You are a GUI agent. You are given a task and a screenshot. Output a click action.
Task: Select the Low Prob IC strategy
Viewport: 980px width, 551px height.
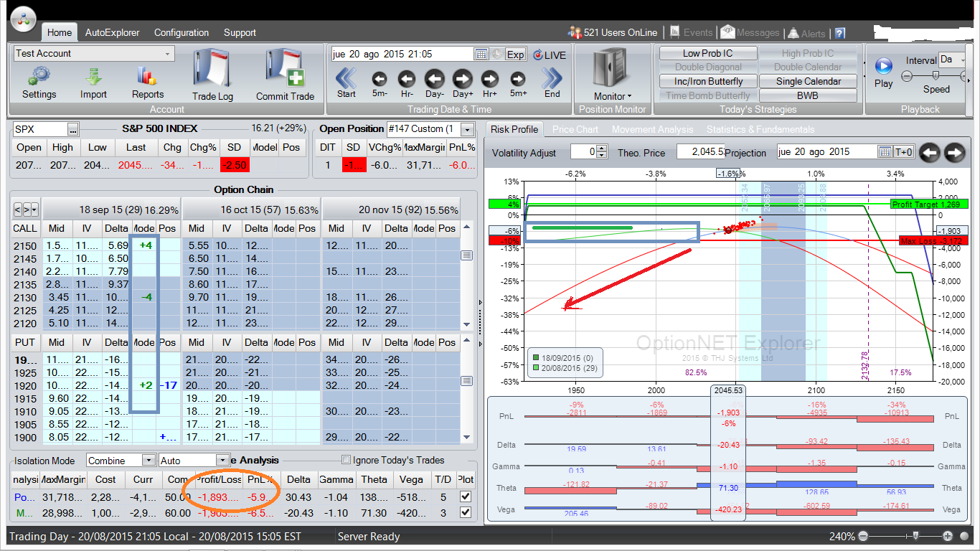click(x=707, y=53)
